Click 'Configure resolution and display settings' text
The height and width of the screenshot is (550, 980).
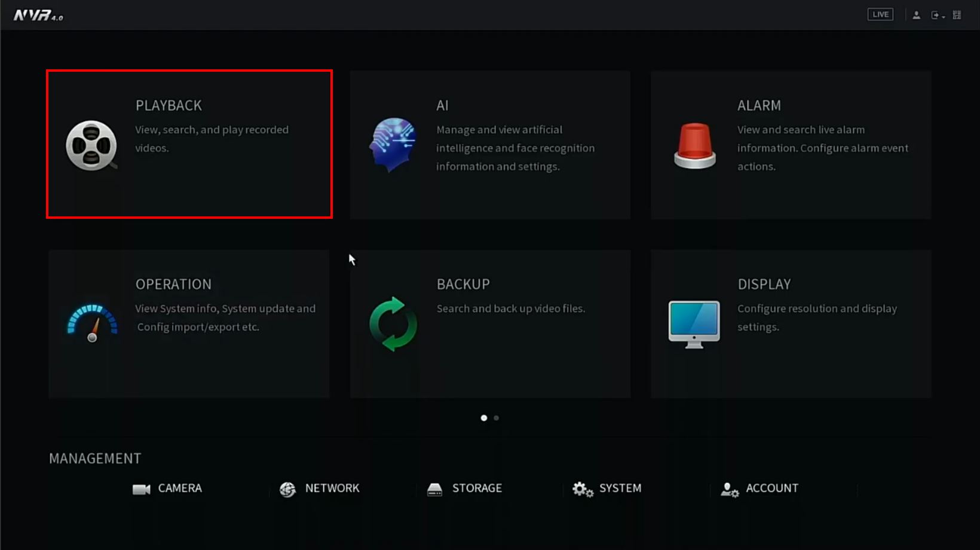tap(817, 317)
